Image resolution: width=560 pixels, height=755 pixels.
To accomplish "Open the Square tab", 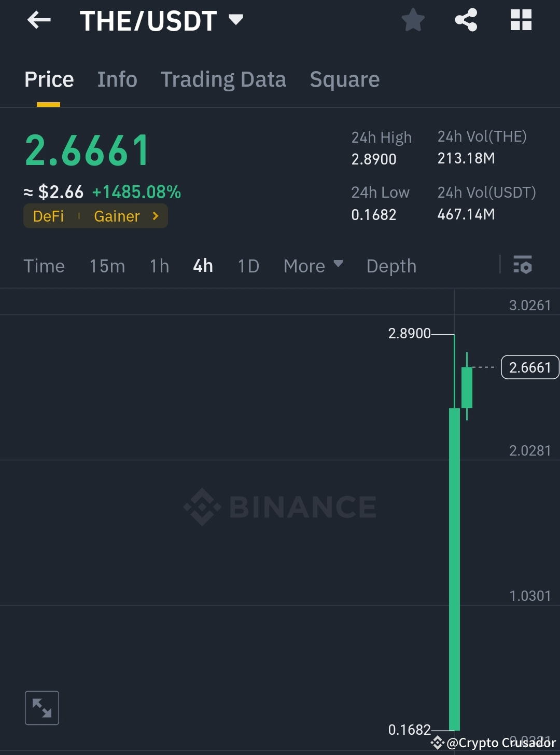I will [x=345, y=79].
